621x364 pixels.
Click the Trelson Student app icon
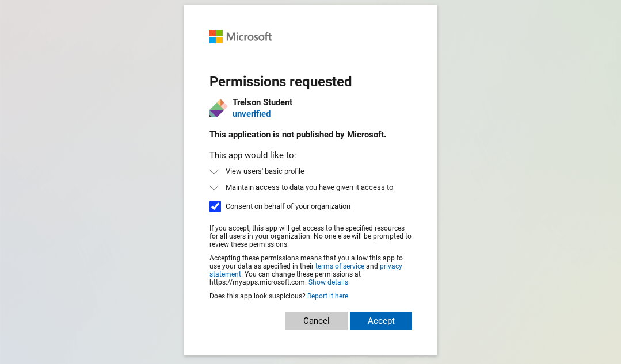click(x=218, y=108)
